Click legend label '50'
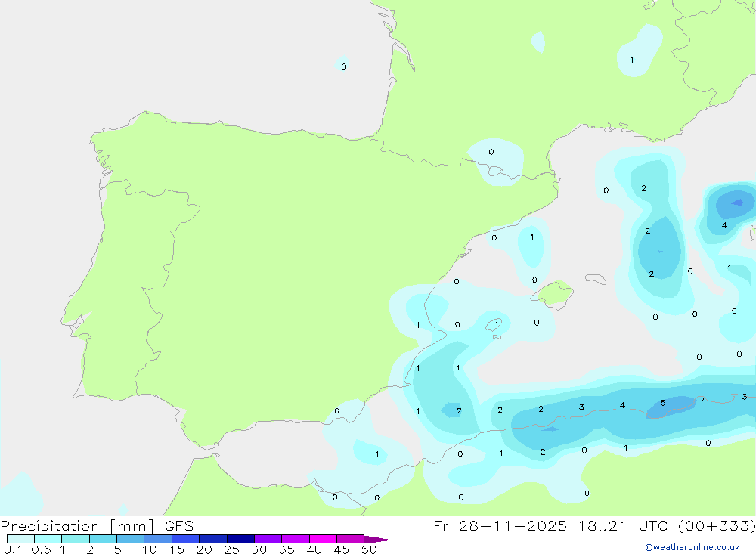The image size is (756, 554). click(368, 549)
